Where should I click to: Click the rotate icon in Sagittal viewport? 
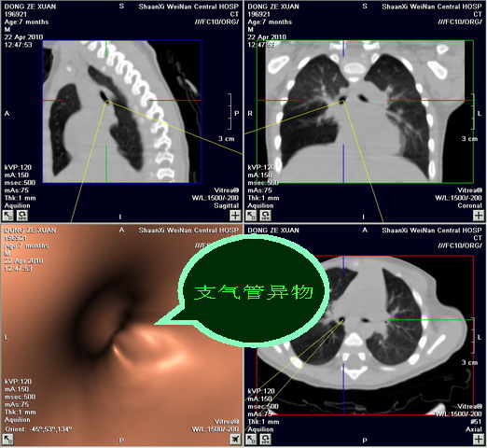(22, 215)
